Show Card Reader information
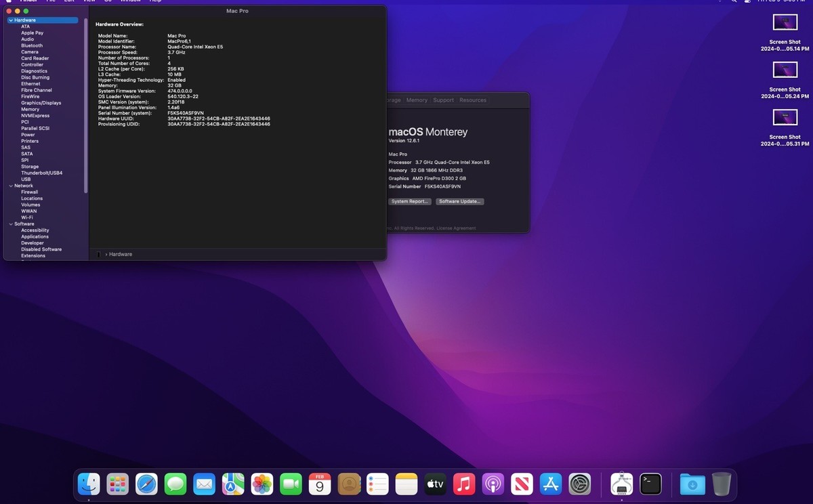Viewport: 813px width, 504px height. tap(35, 58)
